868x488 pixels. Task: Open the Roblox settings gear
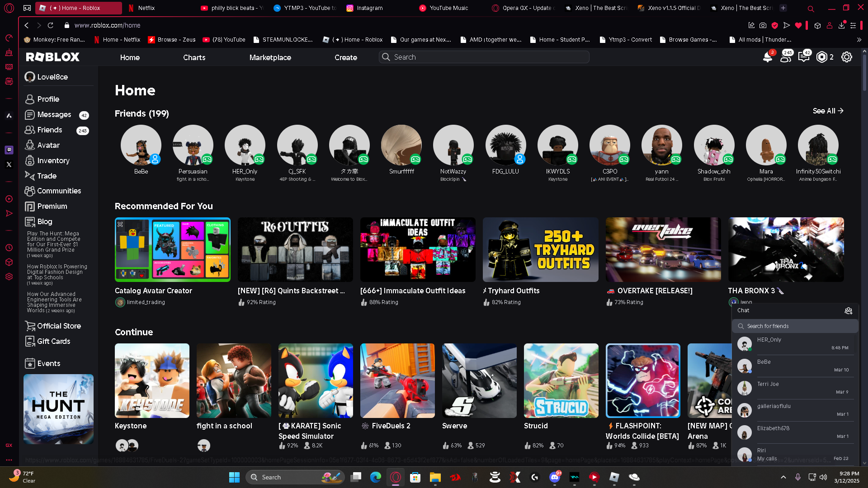pyautogui.click(x=847, y=57)
